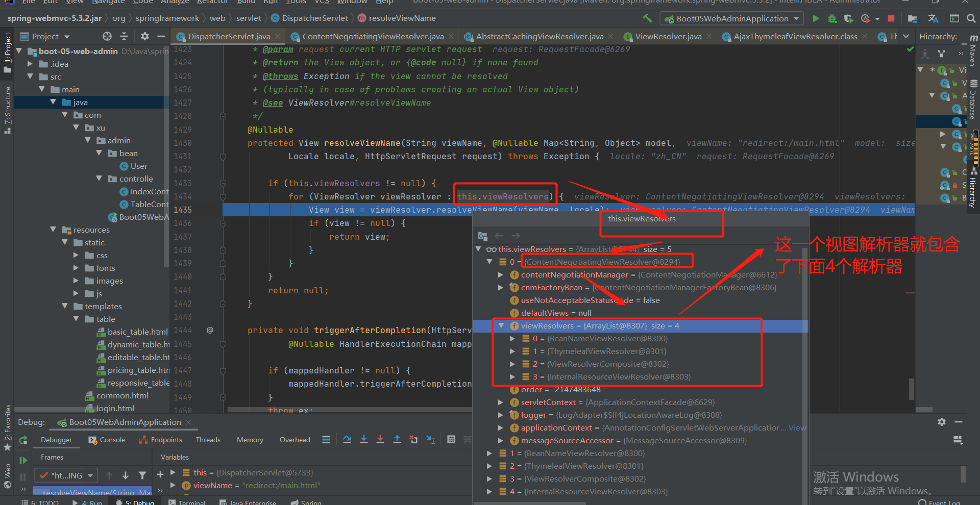Open the TODO tool window button
The width and height of the screenshot is (980, 505).
tap(41, 502)
